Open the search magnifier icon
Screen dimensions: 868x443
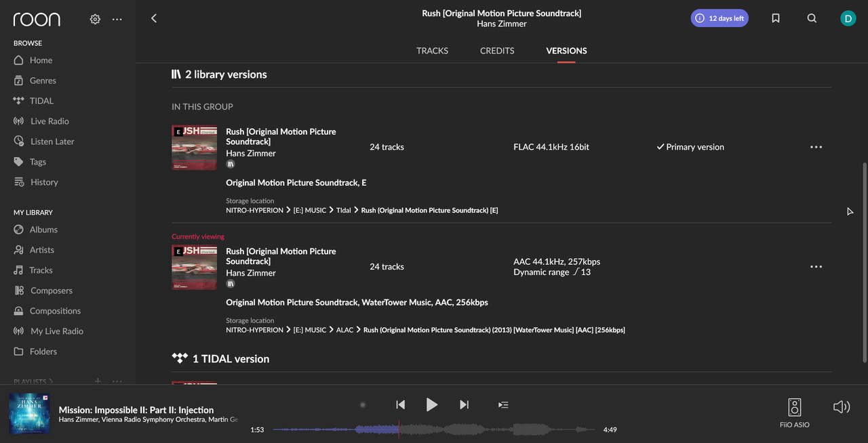click(812, 18)
